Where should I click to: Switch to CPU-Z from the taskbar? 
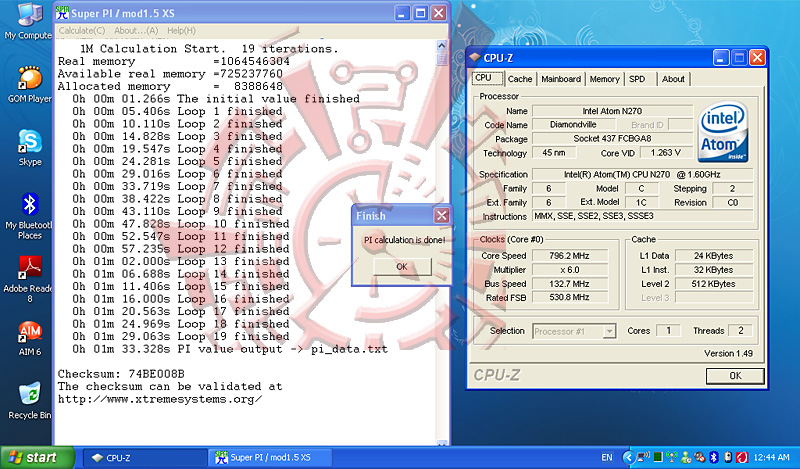[144, 458]
